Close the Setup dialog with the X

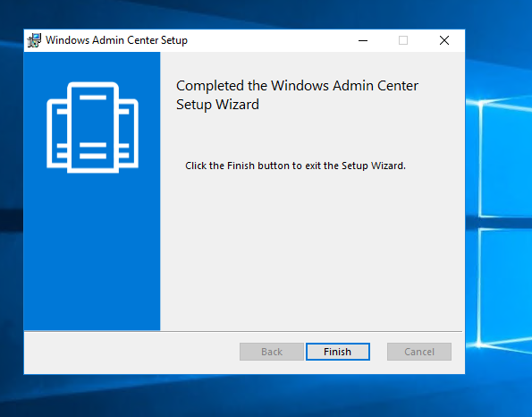pyautogui.click(x=444, y=40)
